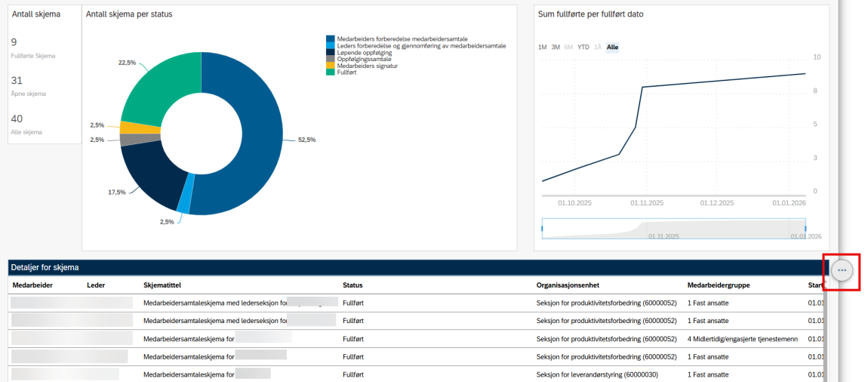The width and height of the screenshot is (868, 382).
Task: Select the 1M time range
Action: click(543, 47)
